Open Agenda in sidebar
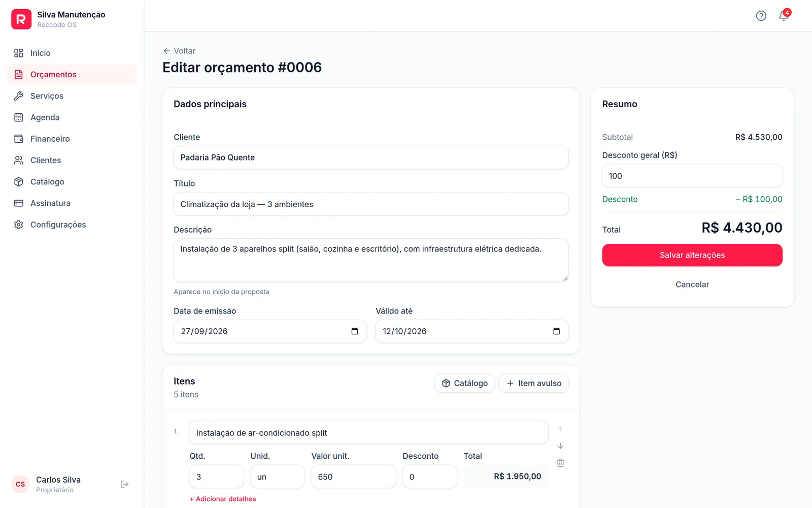Screen dimensions: 812x508 [x=72, y=117]
